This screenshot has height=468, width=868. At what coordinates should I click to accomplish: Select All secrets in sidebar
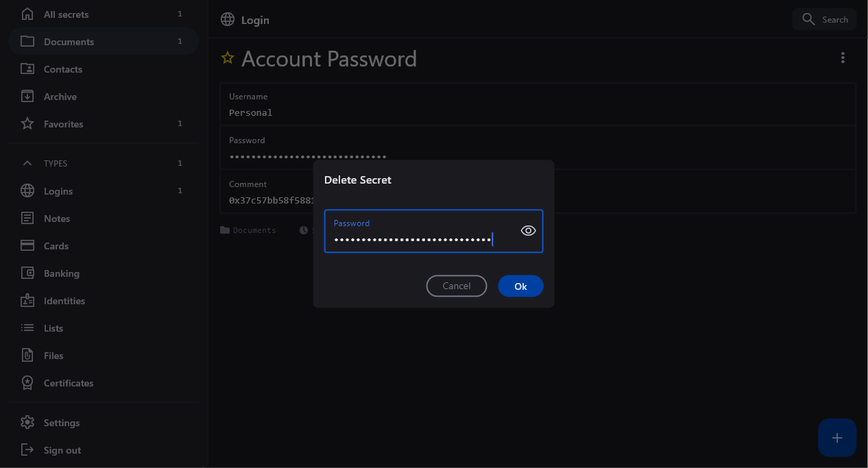coord(66,14)
